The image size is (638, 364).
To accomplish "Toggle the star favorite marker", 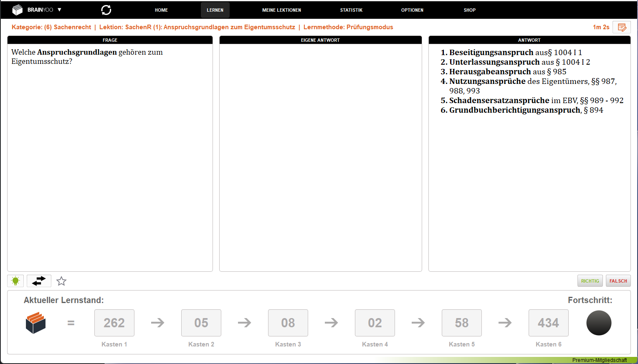I will pos(61,281).
